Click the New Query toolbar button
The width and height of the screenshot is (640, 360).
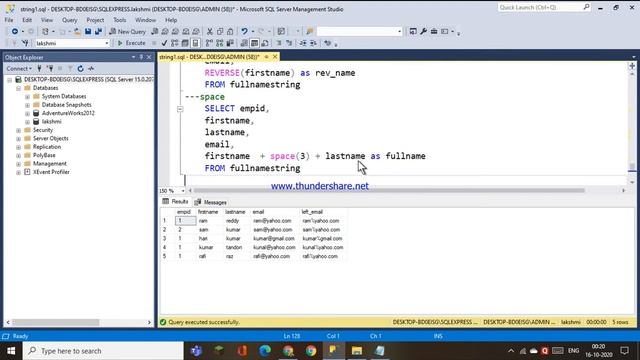[x=127, y=31]
